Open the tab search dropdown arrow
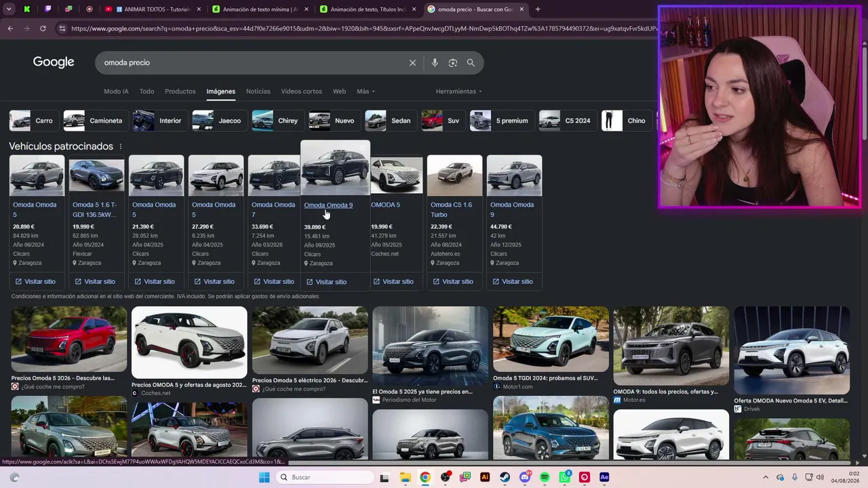 coord(7,9)
